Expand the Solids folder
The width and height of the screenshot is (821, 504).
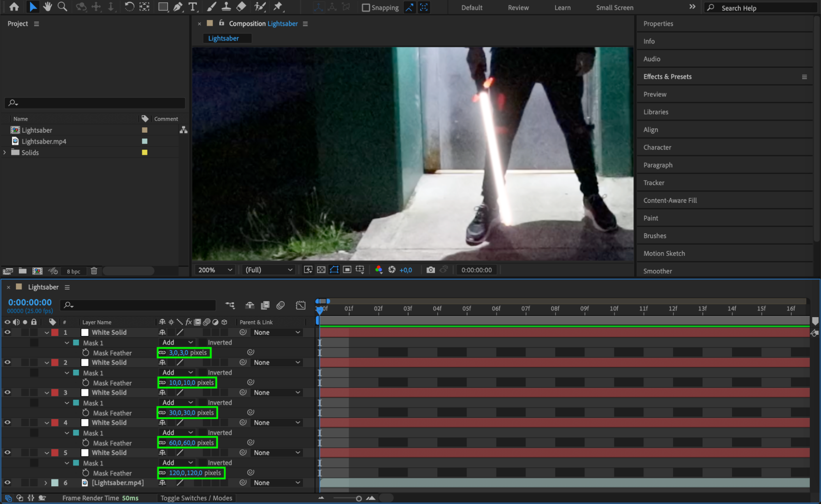(x=5, y=152)
